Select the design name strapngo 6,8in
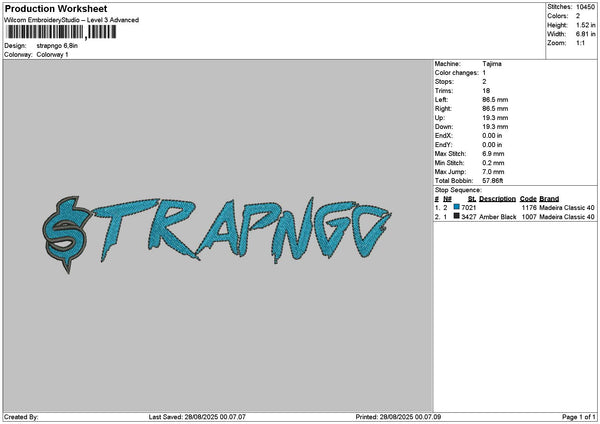The image size is (600, 424). point(57,46)
